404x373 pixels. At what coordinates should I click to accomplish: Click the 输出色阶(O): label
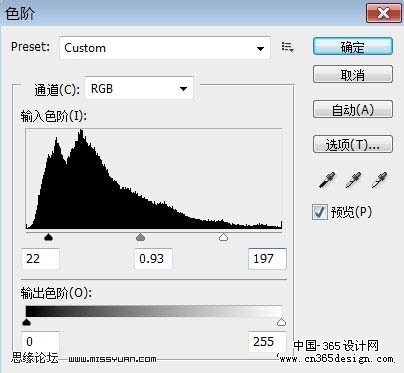pyautogui.click(x=56, y=293)
